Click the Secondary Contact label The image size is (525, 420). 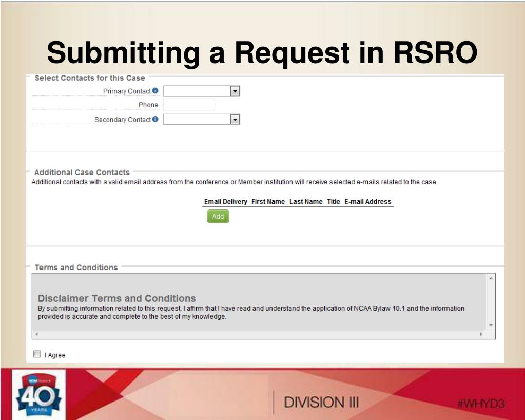123,120
